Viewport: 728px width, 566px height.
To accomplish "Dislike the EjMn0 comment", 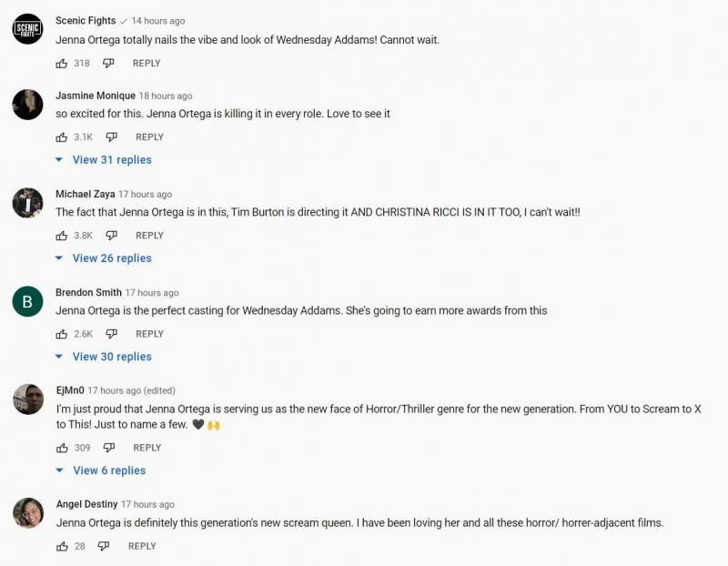I will 109,448.
